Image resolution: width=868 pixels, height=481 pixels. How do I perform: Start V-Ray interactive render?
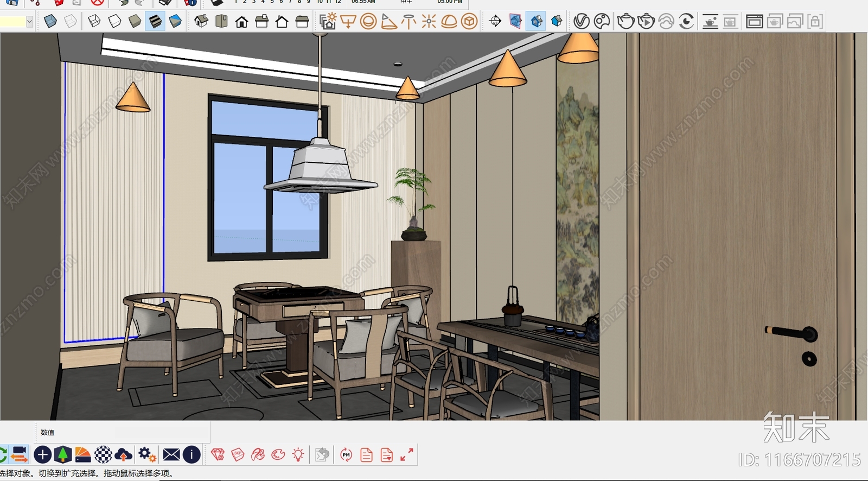click(646, 21)
